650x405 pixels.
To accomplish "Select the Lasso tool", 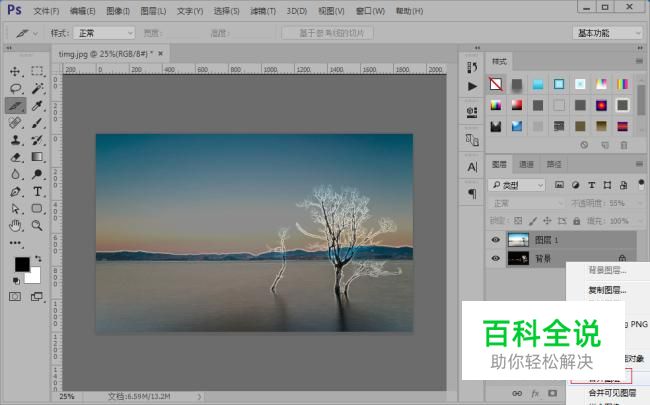I will pos(15,88).
